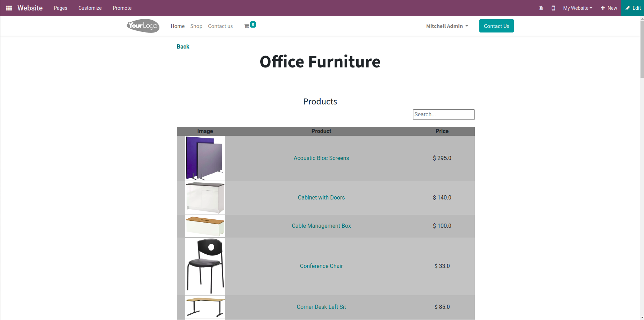Expand the My Website dropdown
Viewport: 644px width, 320px height.
point(577,8)
